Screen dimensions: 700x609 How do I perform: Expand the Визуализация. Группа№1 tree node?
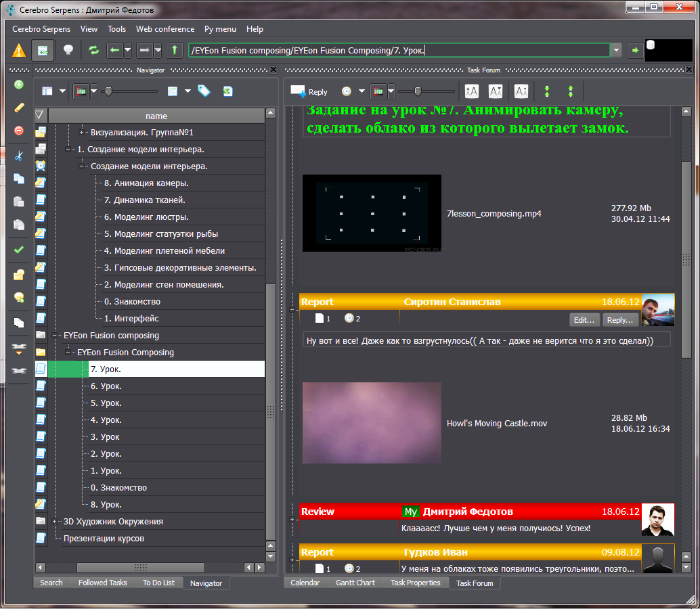point(82,133)
